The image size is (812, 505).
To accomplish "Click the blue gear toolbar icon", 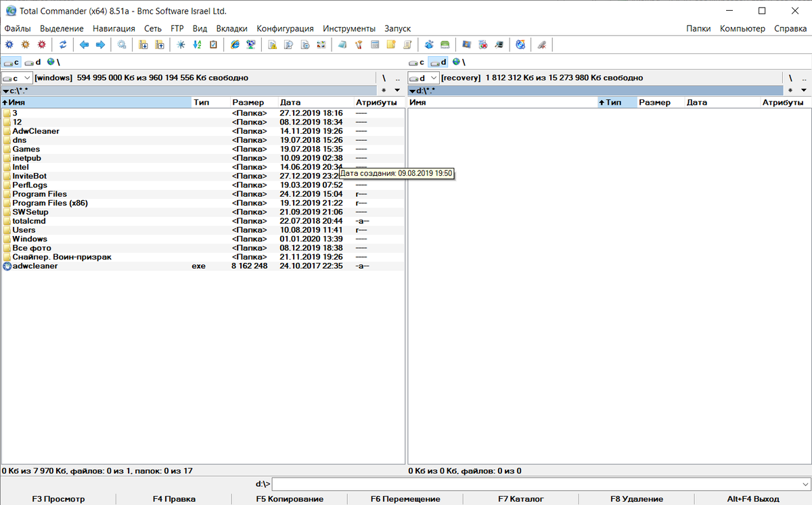I will (9, 45).
